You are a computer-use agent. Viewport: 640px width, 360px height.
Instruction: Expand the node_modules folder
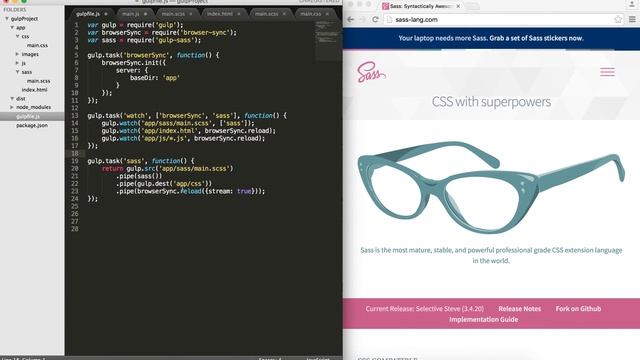(12, 107)
